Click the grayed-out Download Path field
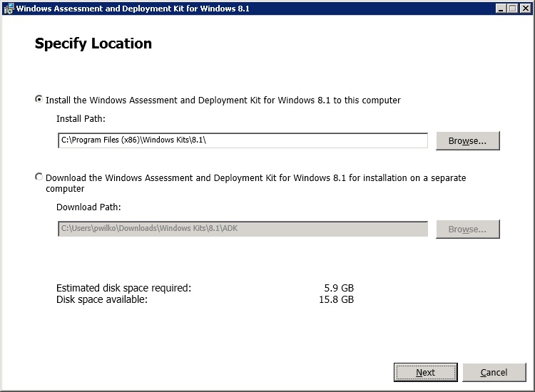 243,229
